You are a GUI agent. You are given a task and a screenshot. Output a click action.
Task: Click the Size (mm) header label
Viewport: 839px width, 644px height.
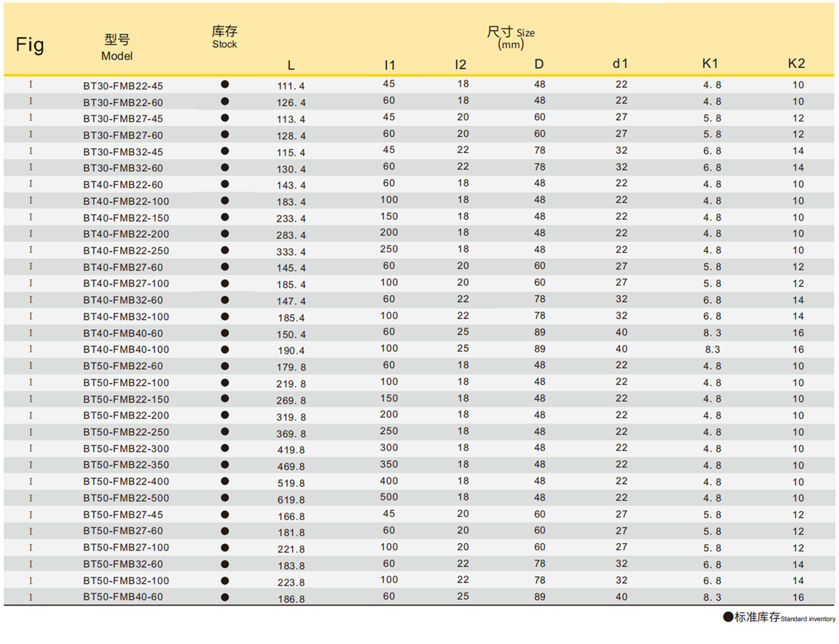(510, 38)
